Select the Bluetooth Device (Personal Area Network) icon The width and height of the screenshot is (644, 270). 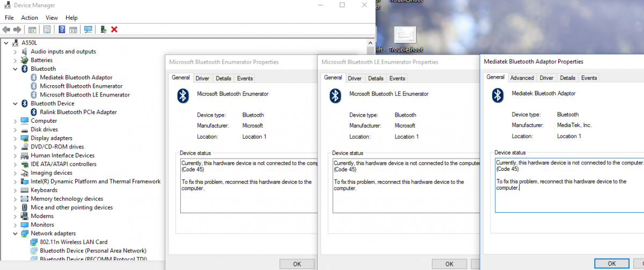point(34,251)
